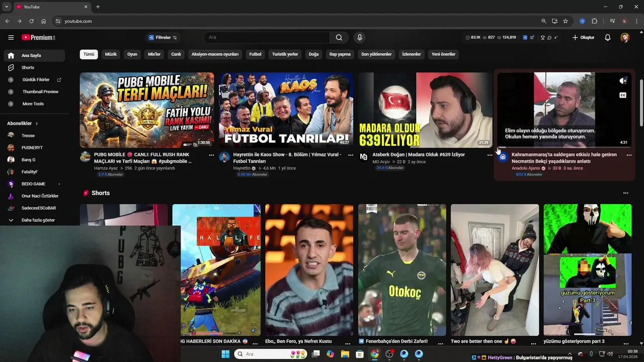Select the Yeni öneriler chip
Viewport: 644px width, 362px height.
[443, 54]
